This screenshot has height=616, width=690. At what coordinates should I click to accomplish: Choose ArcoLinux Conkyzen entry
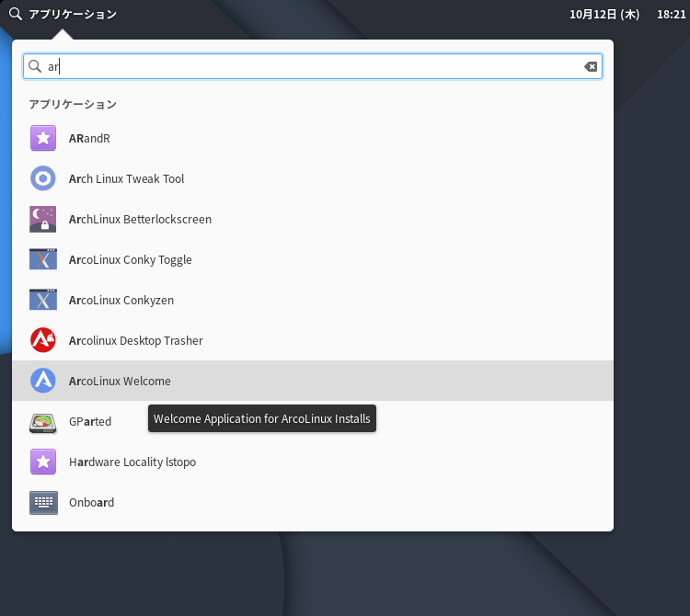[x=313, y=300]
